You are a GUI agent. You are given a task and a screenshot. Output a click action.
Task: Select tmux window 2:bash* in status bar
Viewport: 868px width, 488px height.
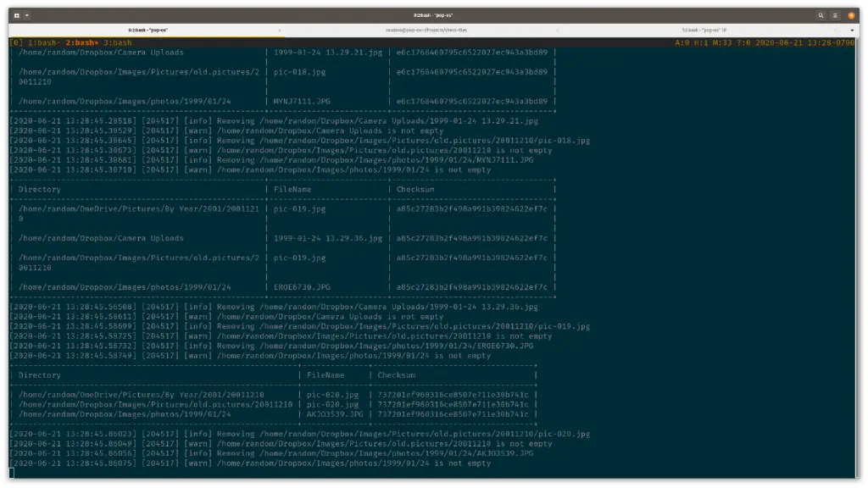(x=82, y=42)
